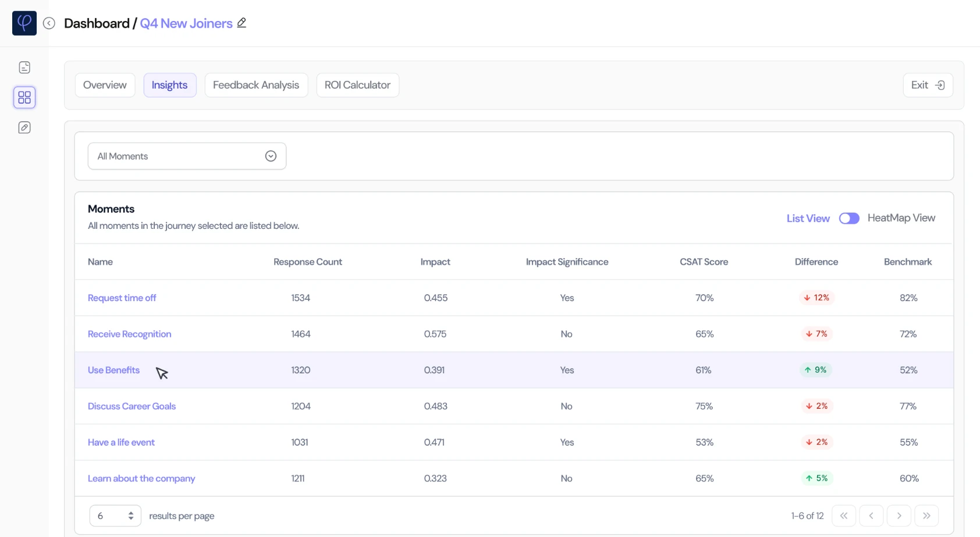Jump to the last page of results
The width and height of the screenshot is (980, 537).
[926, 516]
